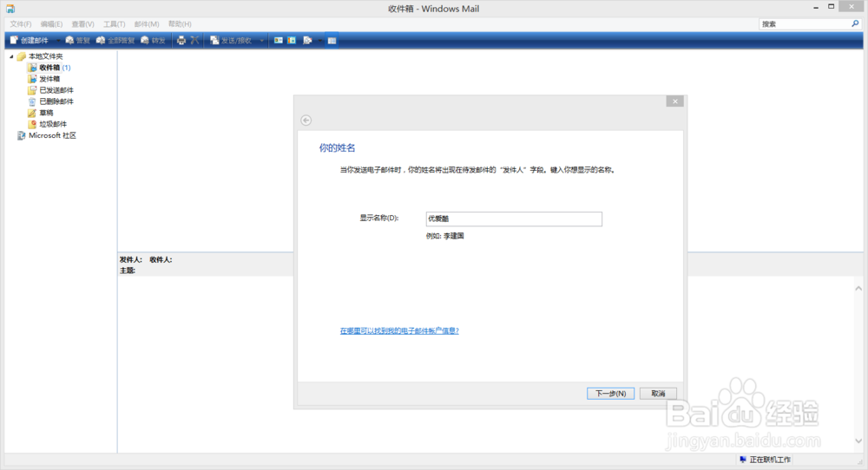
Task: Select the 草稿 (Drafts) folder
Action: [x=46, y=113]
